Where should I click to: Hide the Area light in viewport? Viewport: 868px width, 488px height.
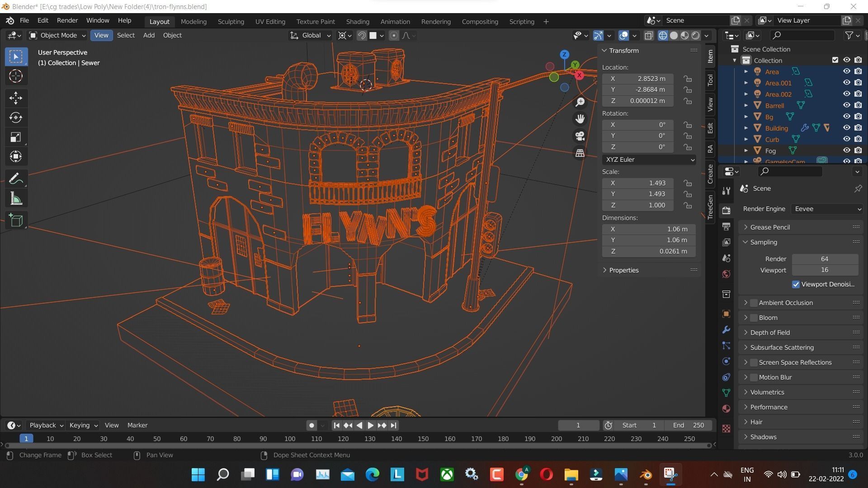click(x=846, y=71)
